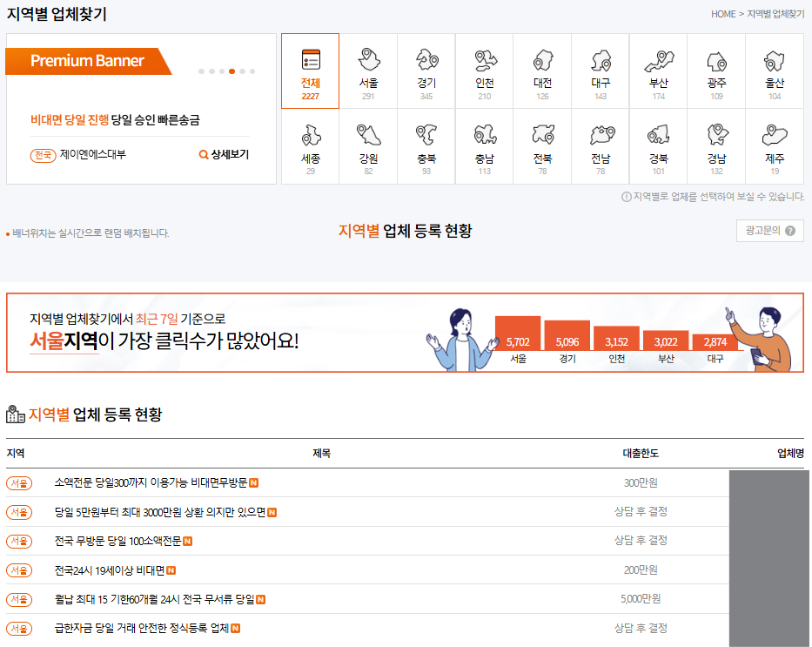This screenshot has height=647, width=812.
Task: Select the 제주 region map icon
Action: [x=774, y=135]
